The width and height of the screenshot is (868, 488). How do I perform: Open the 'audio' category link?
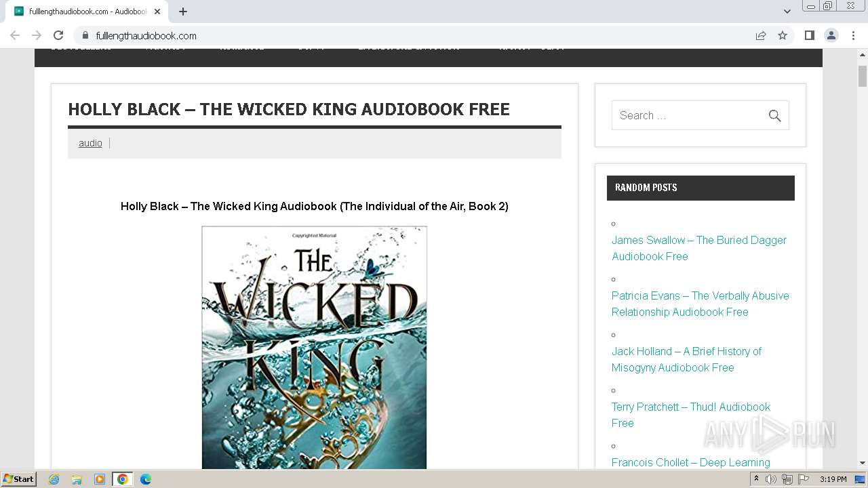90,143
